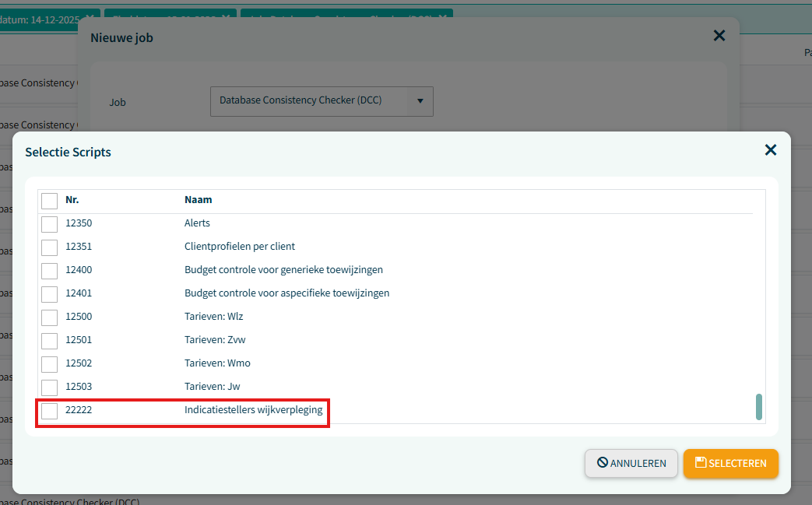Open the Job dropdown arrow

420,101
